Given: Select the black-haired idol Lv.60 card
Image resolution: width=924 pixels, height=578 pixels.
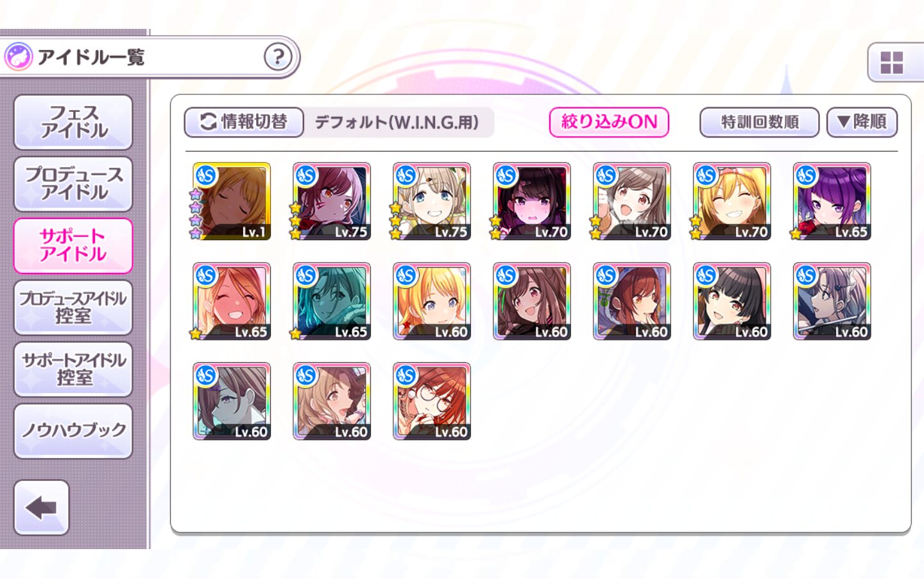Looking at the screenshot, I should [x=732, y=301].
